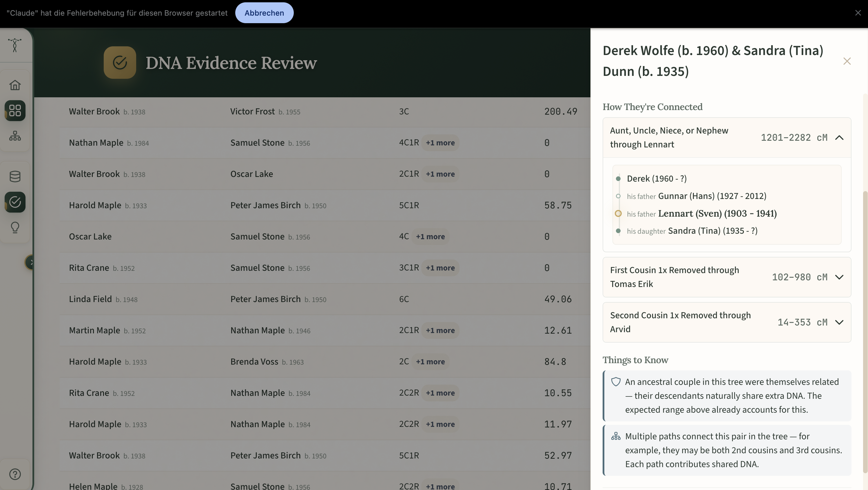Screen dimensions: 868x490
Task: Show more relationships for Walter Brook and Oscar Lake
Action: pos(440,174)
